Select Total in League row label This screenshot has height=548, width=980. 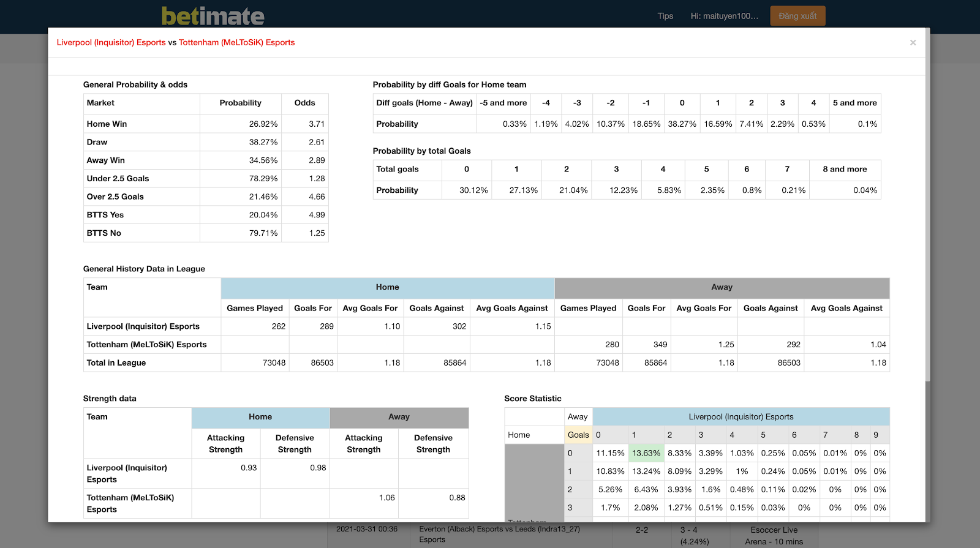coord(116,363)
